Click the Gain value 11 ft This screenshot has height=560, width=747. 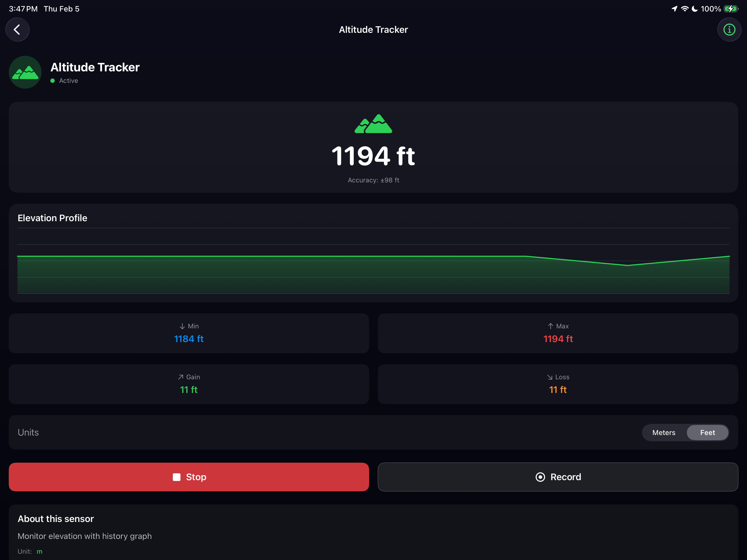click(189, 390)
